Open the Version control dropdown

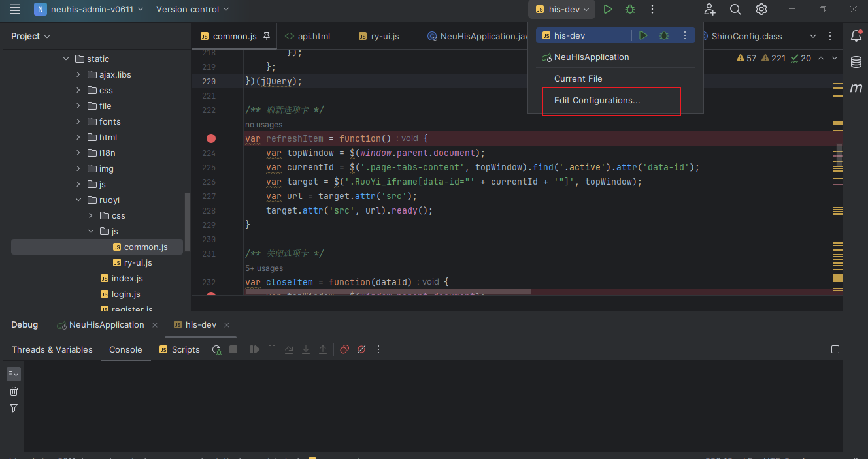click(193, 9)
